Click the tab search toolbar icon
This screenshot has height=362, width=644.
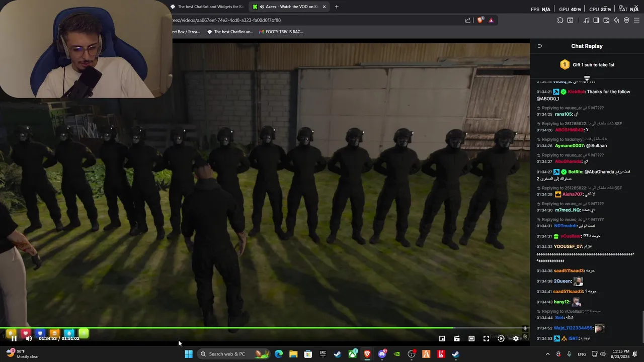point(570,20)
